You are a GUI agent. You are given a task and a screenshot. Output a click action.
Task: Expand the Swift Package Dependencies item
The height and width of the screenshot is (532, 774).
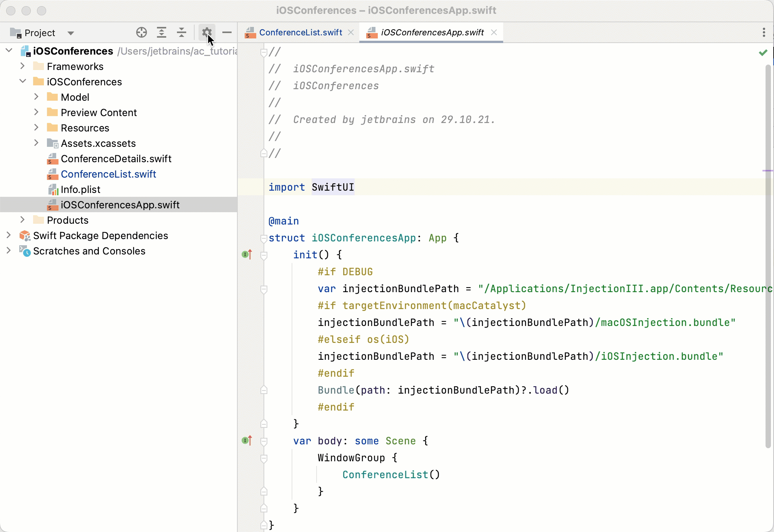[x=8, y=235]
